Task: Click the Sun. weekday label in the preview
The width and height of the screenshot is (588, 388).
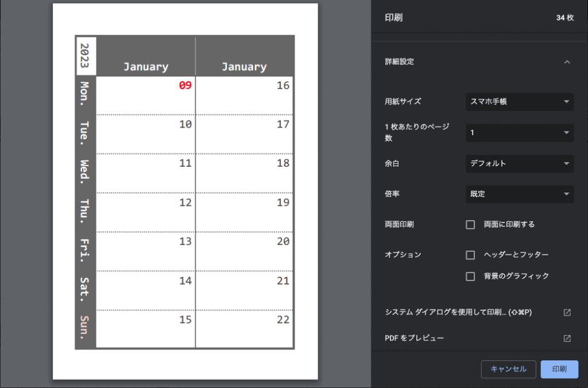Action: (84, 328)
